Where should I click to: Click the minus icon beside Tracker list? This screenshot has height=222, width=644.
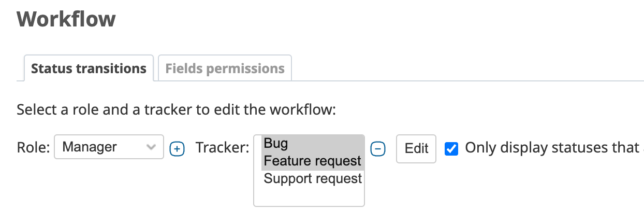click(x=379, y=149)
